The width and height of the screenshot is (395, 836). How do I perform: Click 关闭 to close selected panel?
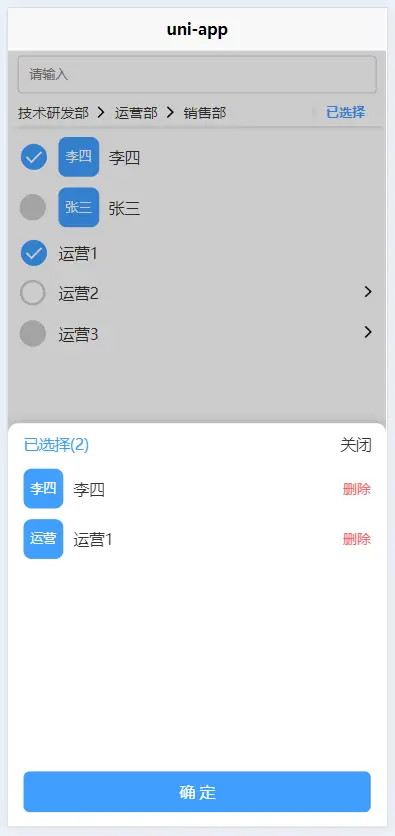[x=356, y=445]
